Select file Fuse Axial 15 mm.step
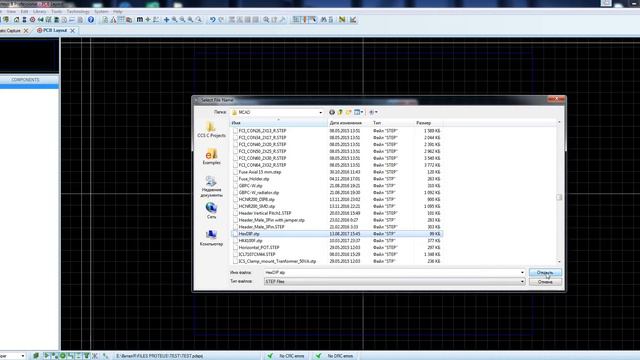Image resolution: width=640 pixels, height=360 pixels. click(x=260, y=172)
